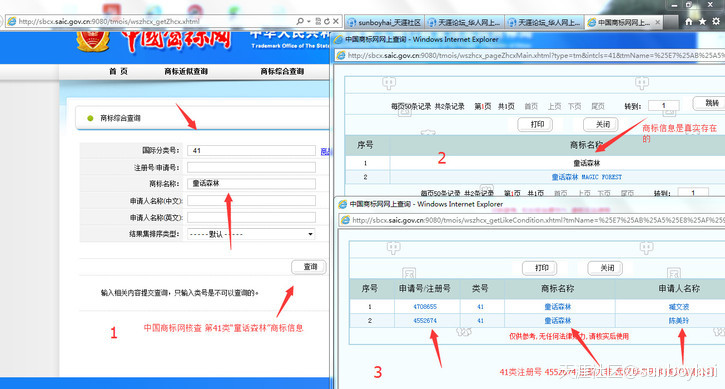Viewport: 725px width, 389px height.
Task: Click the 国际分类号 field containing 41
Action: click(x=251, y=150)
